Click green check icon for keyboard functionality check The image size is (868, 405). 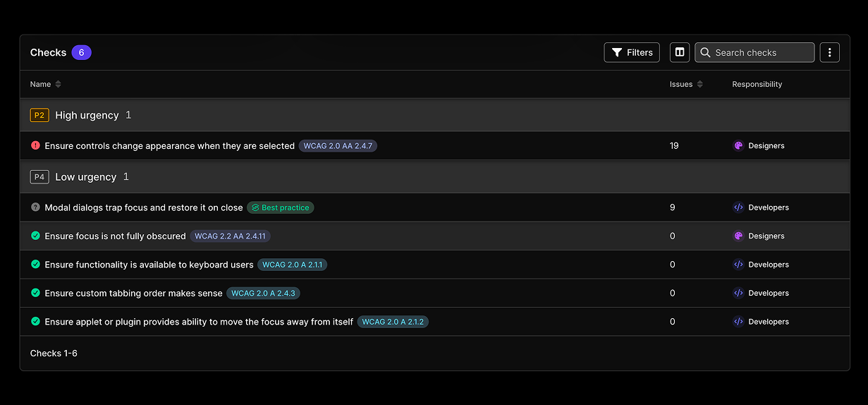pyautogui.click(x=35, y=264)
